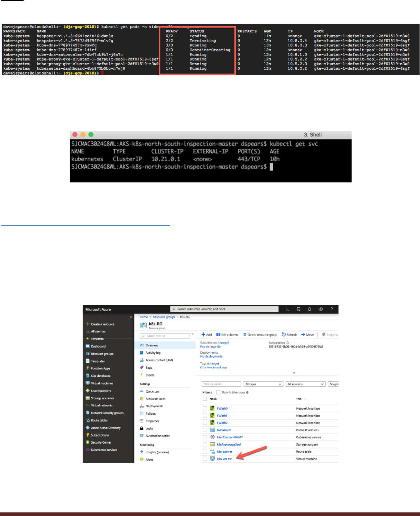This screenshot has height=516, width=420.
Task: Click the directory and subscription filter icon
Action: point(298,309)
